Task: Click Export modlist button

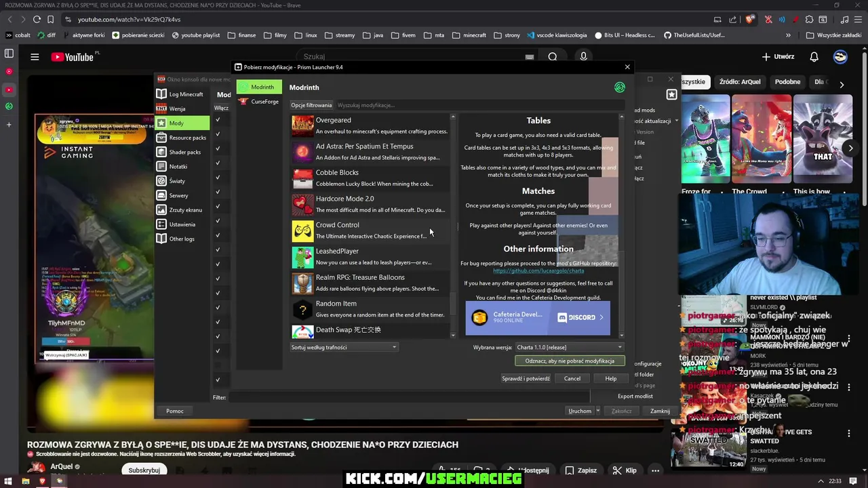Action: [635, 396]
